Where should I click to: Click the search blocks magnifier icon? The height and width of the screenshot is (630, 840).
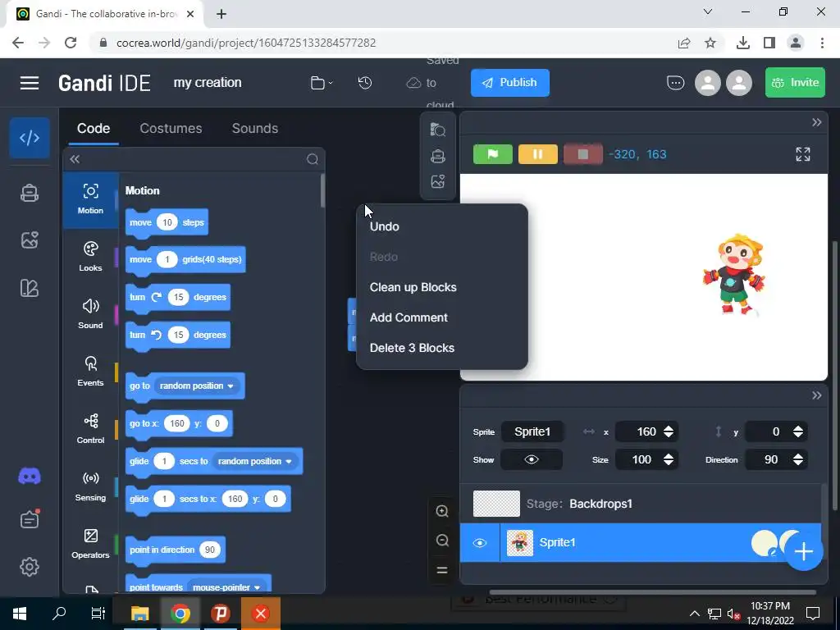click(x=313, y=159)
